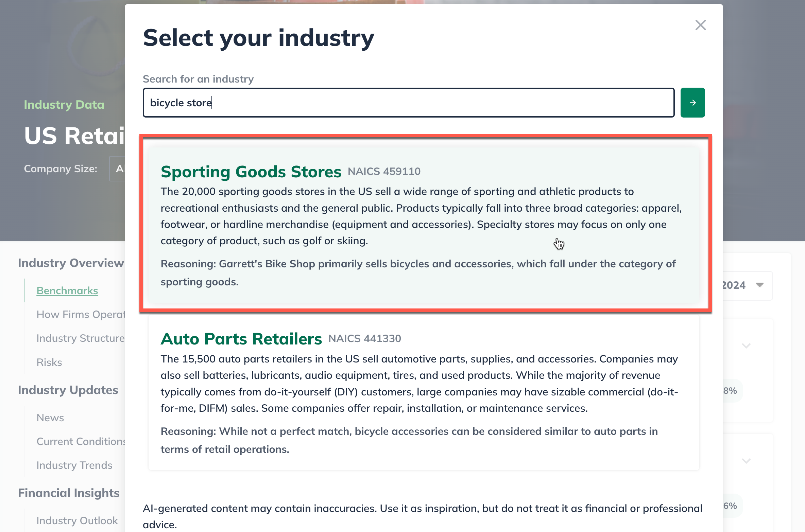Screen dimensions: 805x532
Task: Open Industry Trends sidebar item
Action: [x=74, y=465]
